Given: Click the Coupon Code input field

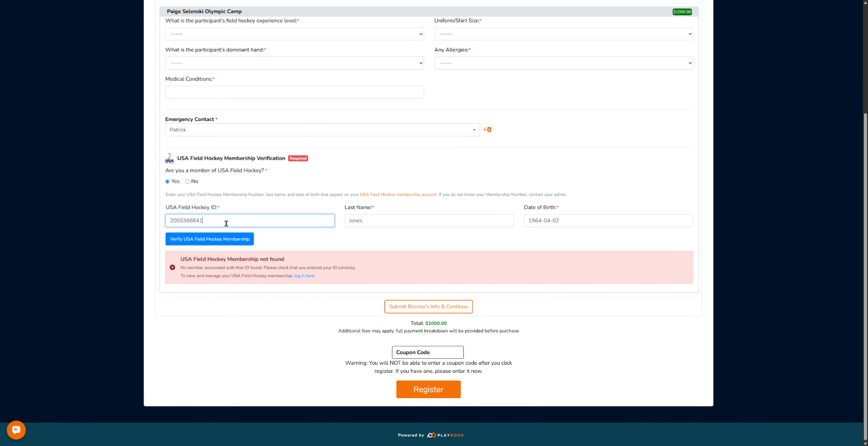Looking at the screenshot, I should click(428, 352).
